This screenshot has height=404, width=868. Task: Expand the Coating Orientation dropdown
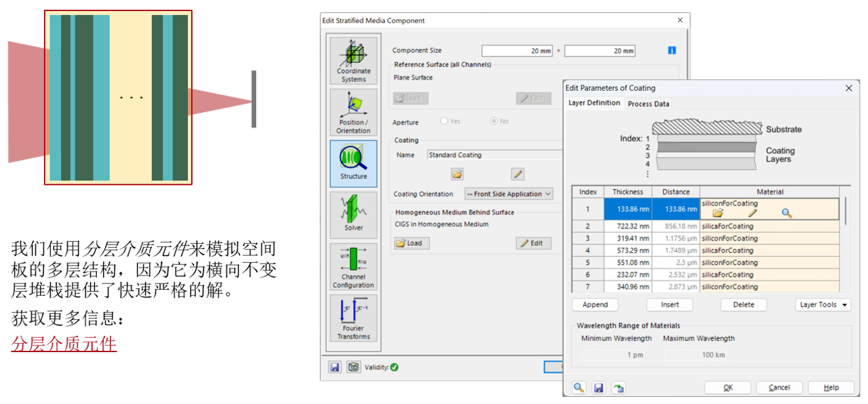pyautogui.click(x=508, y=194)
